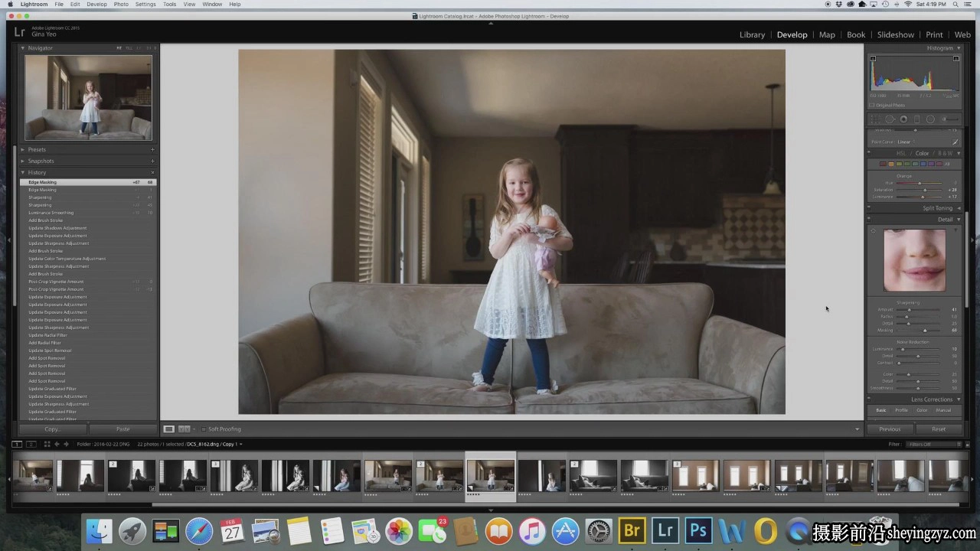Open the Photo menu
Image resolution: width=980 pixels, height=551 pixels.
pyautogui.click(x=121, y=5)
